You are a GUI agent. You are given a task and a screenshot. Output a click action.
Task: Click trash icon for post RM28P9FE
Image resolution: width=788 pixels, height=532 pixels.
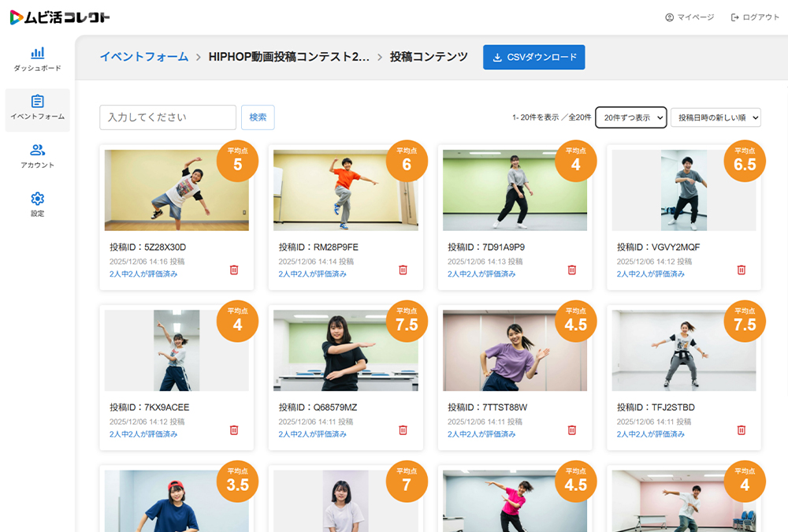pyautogui.click(x=403, y=270)
